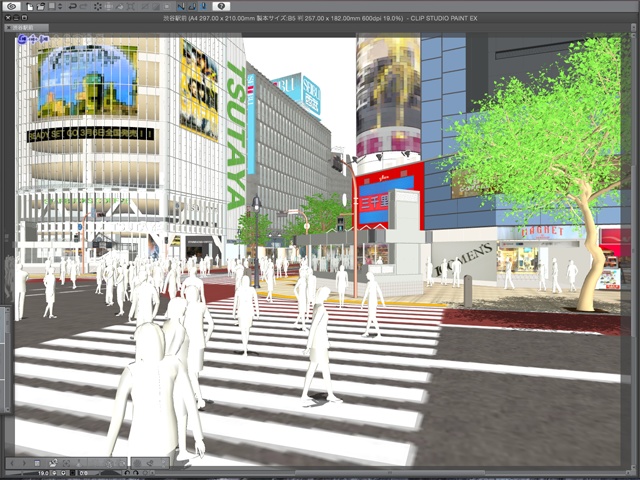The image size is (640, 480).
Task: Click the rotation angle slider
Action: (110, 473)
